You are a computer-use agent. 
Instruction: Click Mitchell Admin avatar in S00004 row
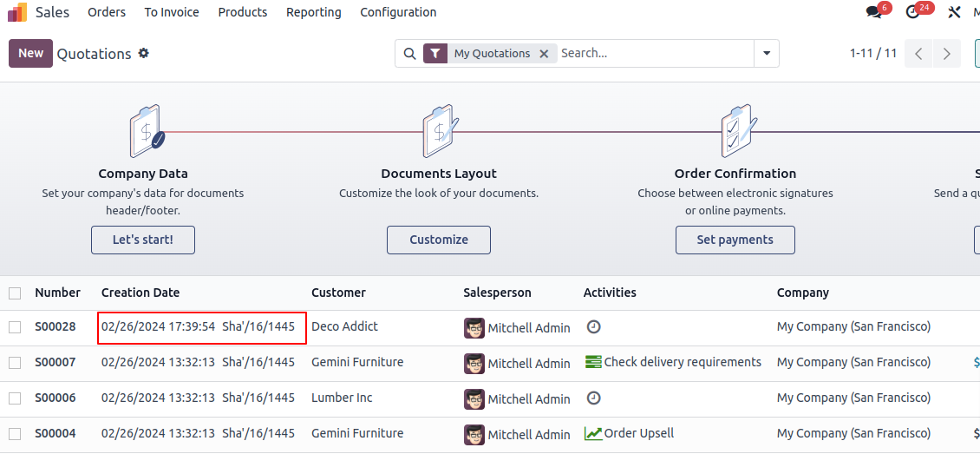474,435
